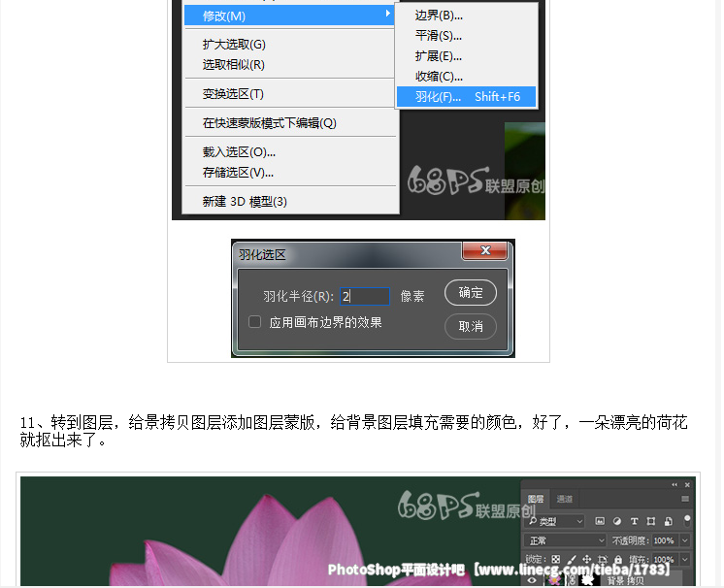Toggle the layer filter on/off switch

[x=687, y=521]
